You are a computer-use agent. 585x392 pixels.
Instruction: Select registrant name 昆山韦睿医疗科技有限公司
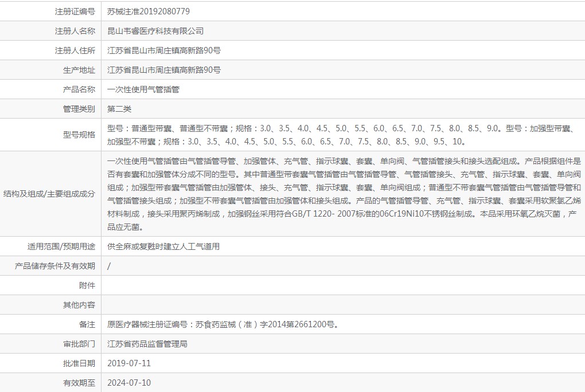[x=155, y=31]
